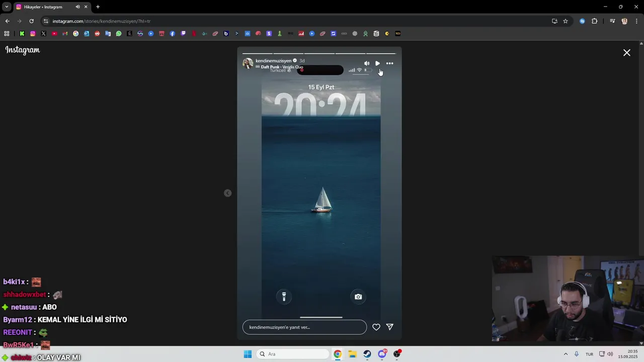Image resolution: width=644 pixels, height=362 pixels.
Task: Open the Daft Punk - Veridis Quo track
Action: pos(282,67)
